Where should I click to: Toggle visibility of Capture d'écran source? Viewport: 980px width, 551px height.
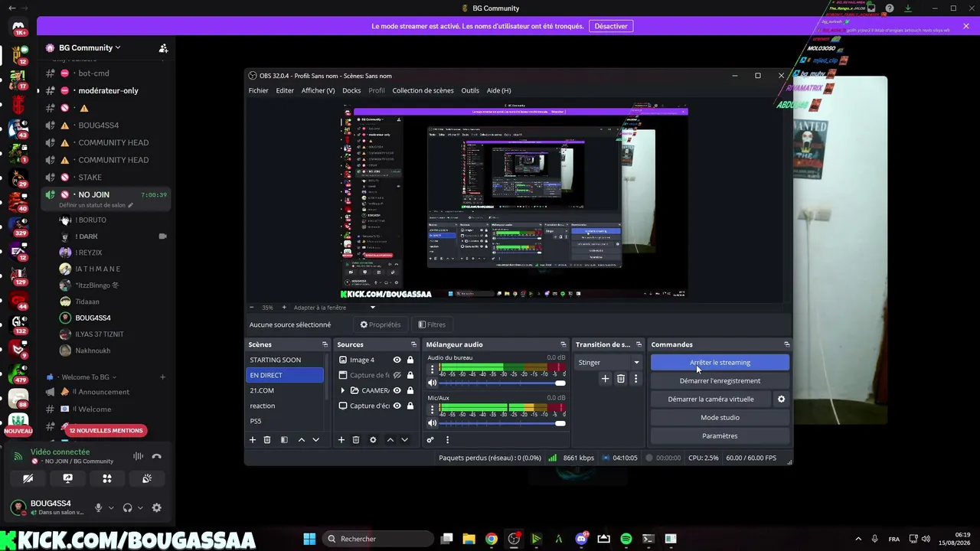[x=397, y=406]
